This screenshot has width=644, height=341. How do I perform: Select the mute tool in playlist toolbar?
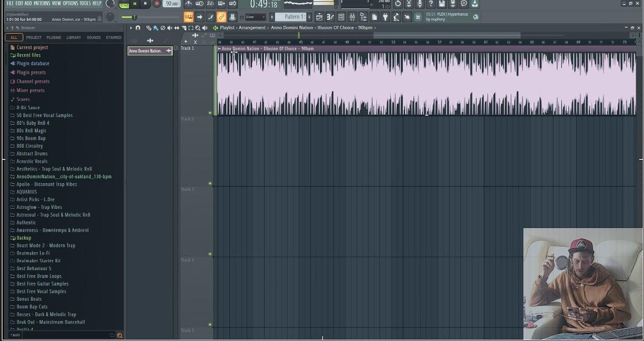(x=169, y=28)
